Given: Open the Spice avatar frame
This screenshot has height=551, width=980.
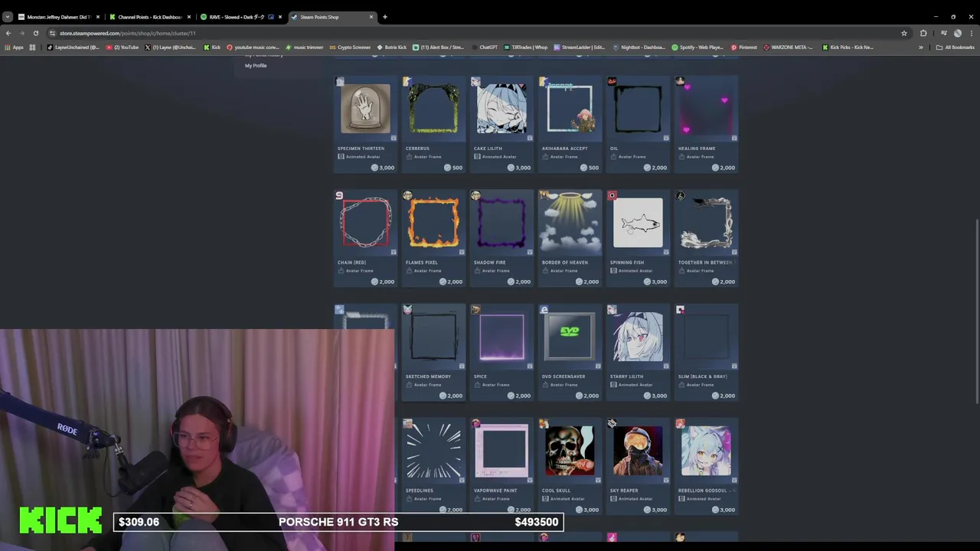Looking at the screenshot, I should click(501, 353).
